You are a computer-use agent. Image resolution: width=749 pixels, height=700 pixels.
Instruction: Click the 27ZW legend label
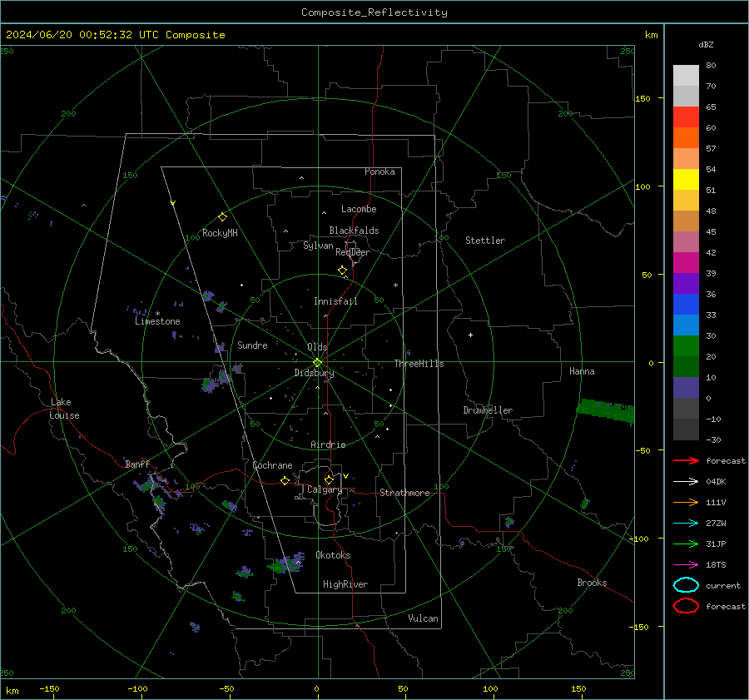(716, 524)
